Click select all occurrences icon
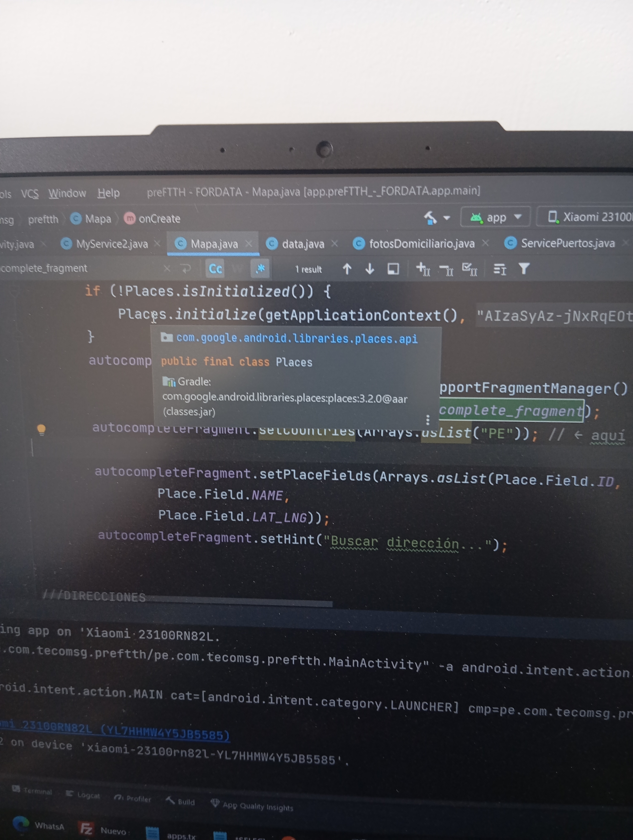 click(x=470, y=269)
